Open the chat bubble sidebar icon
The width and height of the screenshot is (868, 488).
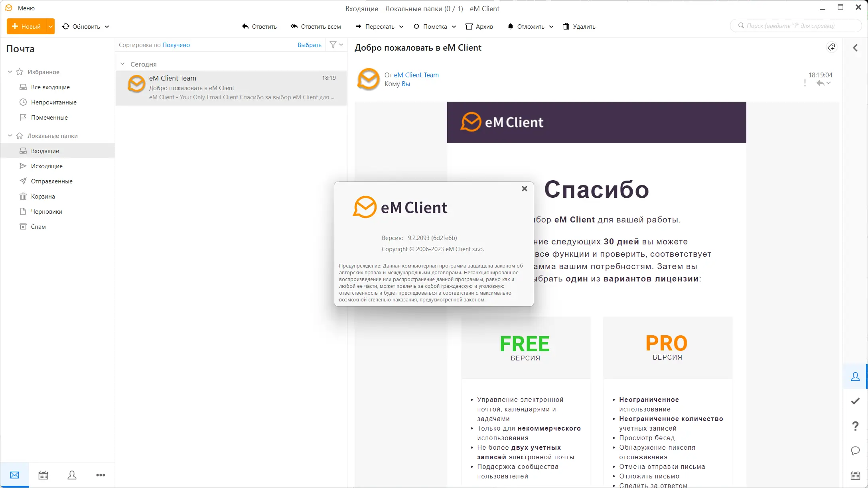pyautogui.click(x=855, y=451)
